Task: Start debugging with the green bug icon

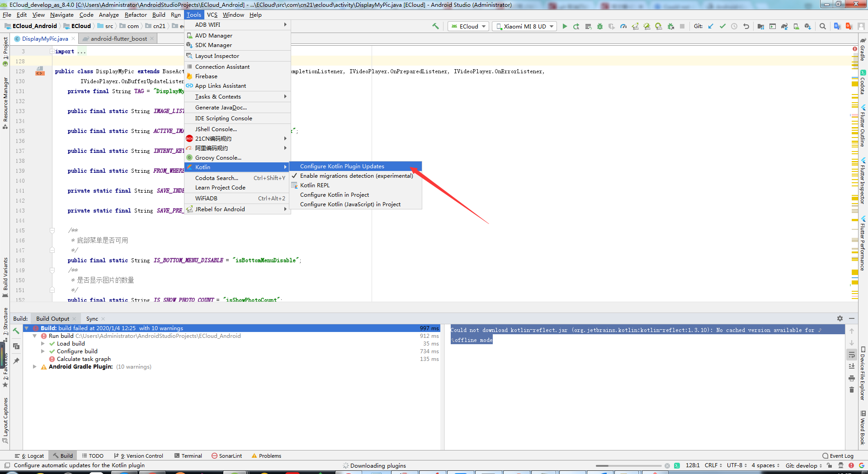Action: click(x=600, y=26)
